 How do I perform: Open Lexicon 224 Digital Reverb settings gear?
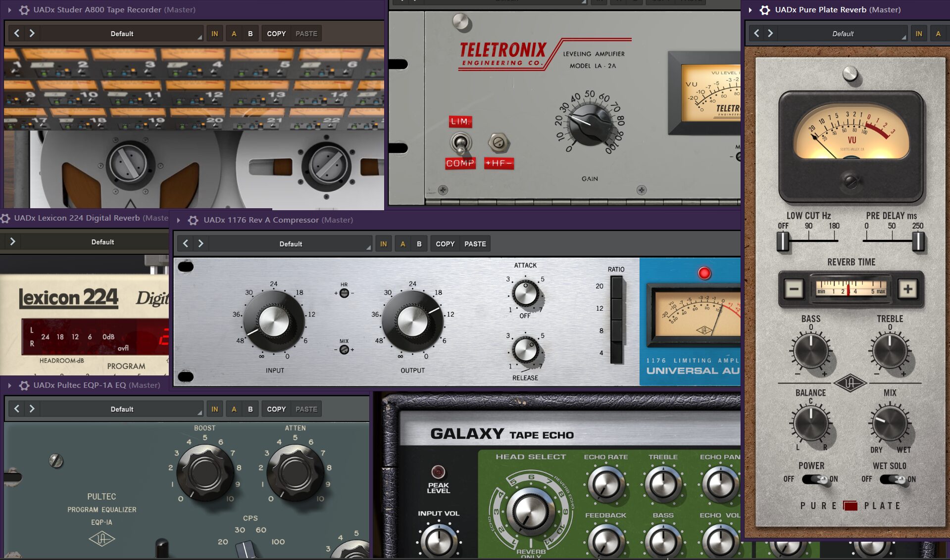pyautogui.click(x=5, y=218)
